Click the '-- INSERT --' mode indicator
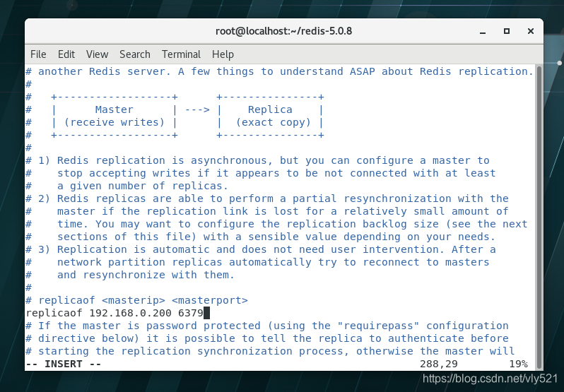This screenshot has width=564, height=392. point(64,364)
